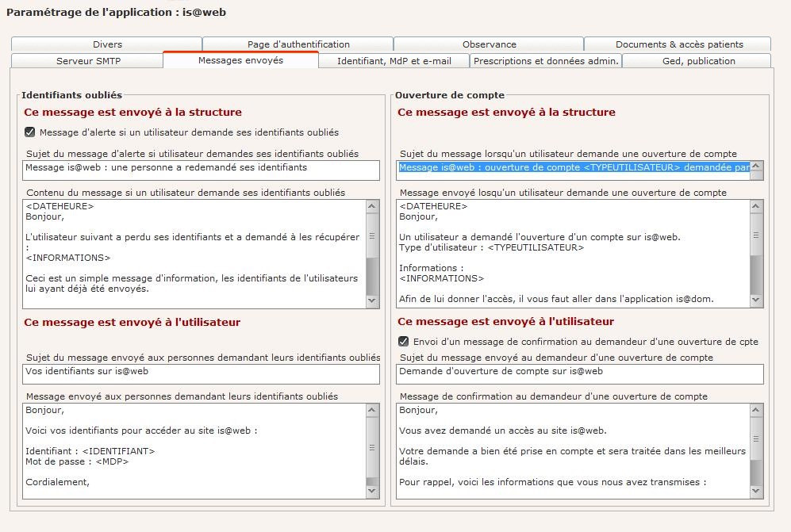Click 'Cordialement,' in user identifiers message
This screenshot has width=791, height=532.
click(57, 482)
